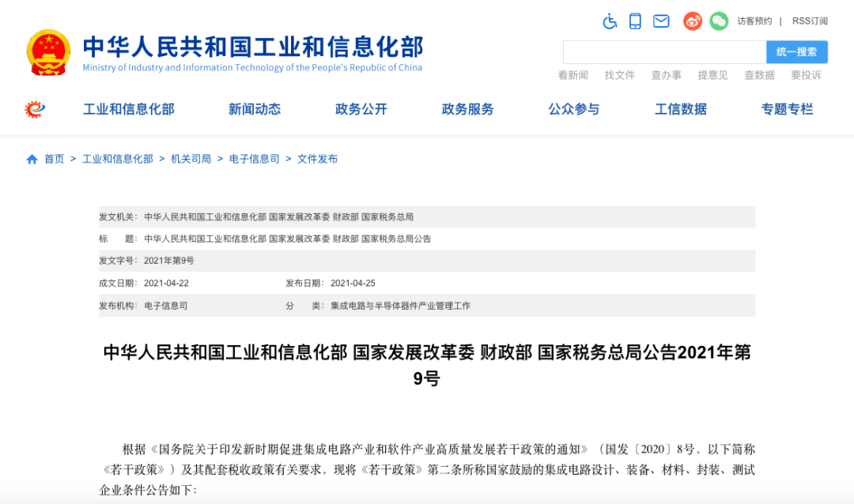The height and width of the screenshot is (504, 854).
Task: Open 公众参与 nav menu
Action: [573, 109]
